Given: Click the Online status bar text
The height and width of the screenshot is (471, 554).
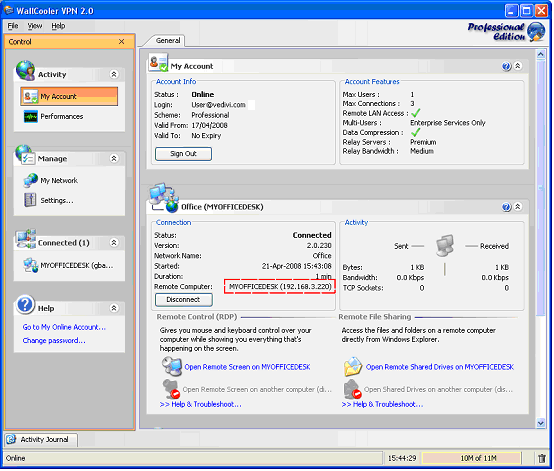Looking at the screenshot, I should 16,458.
